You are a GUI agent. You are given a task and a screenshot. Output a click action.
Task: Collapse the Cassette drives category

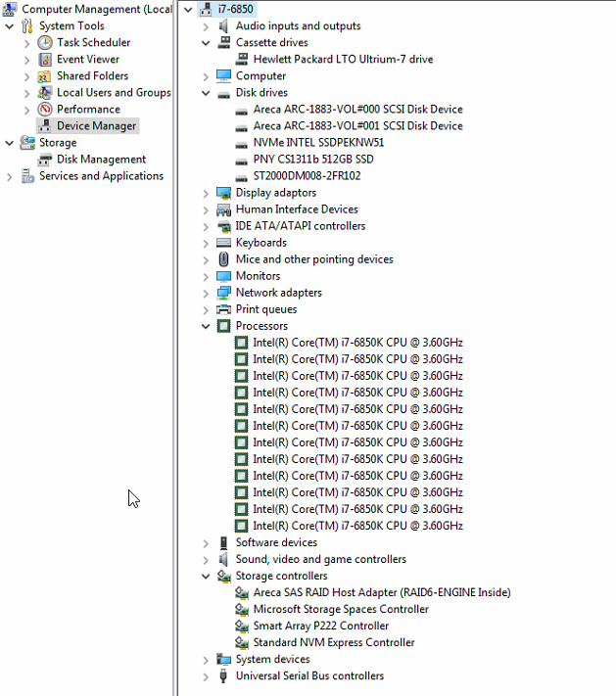(x=206, y=43)
